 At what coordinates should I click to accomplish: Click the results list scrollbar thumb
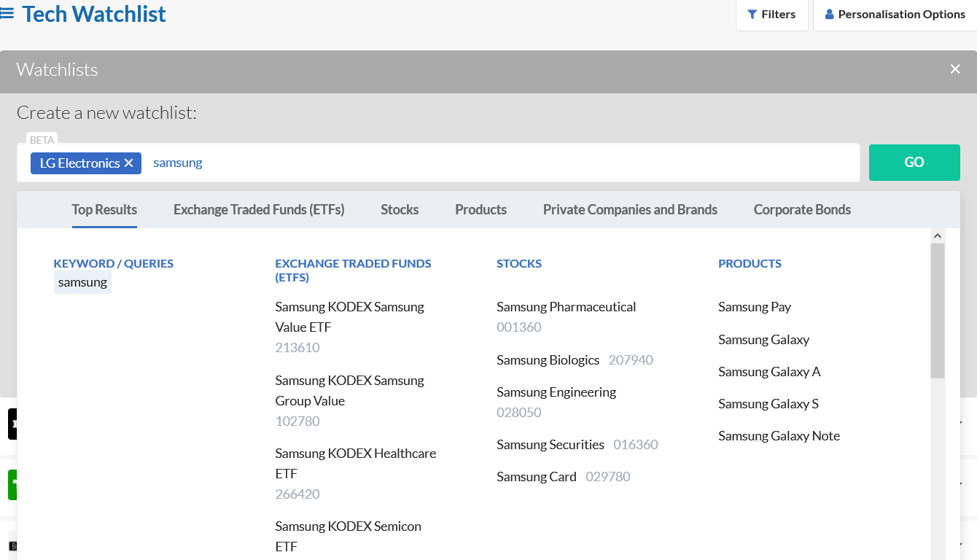coord(938,311)
